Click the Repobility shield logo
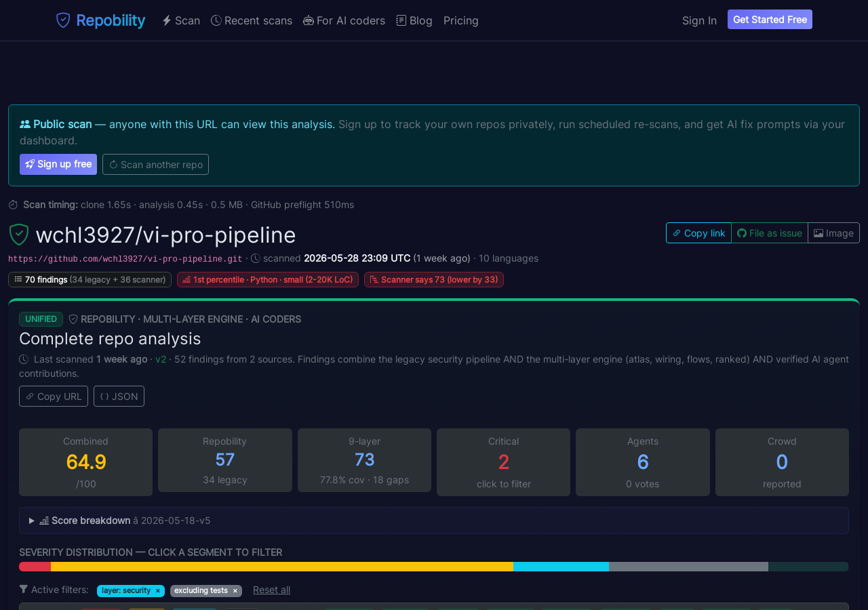Image resolution: width=868 pixels, height=610 pixels. point(63,20)
